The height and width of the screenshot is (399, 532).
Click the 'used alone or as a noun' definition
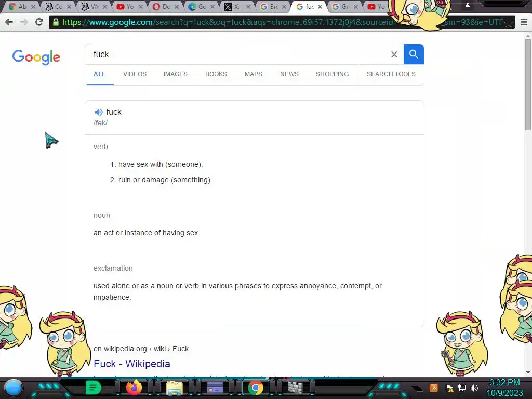coord(237,291)
